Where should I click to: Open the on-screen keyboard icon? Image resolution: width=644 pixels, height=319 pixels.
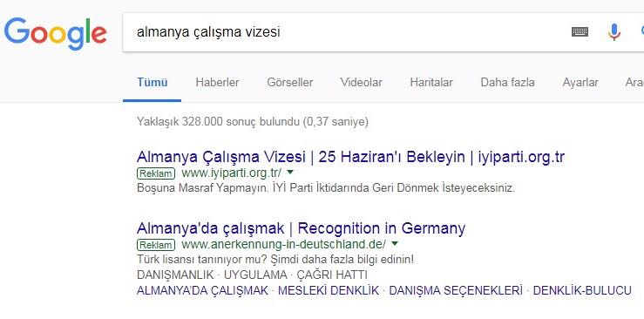coord(580,31)
